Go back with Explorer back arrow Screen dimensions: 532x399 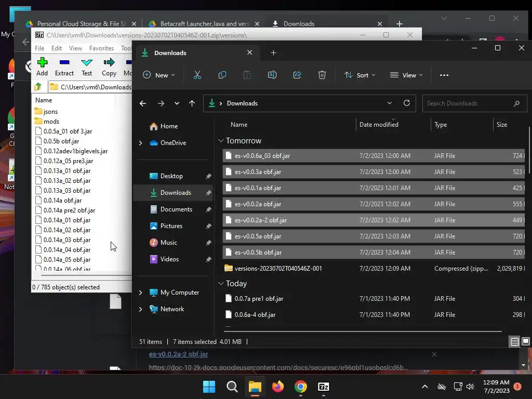pyautogui.click(x=143, y=103)
